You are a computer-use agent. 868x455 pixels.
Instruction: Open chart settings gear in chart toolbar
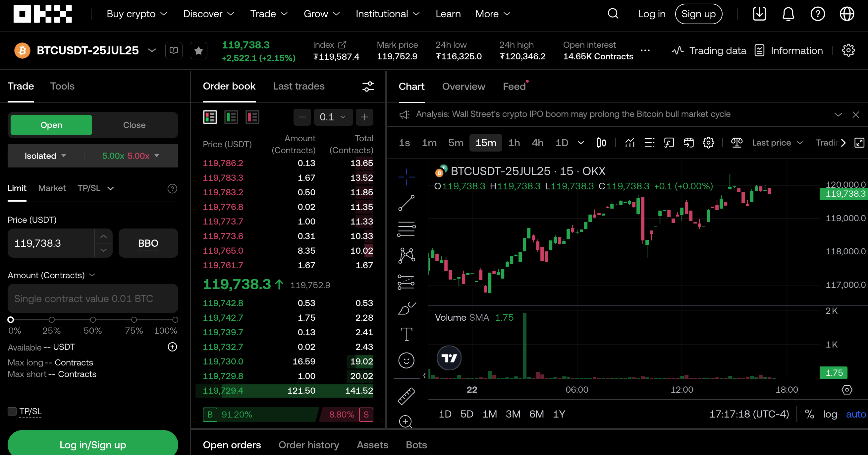click(708, 143)
